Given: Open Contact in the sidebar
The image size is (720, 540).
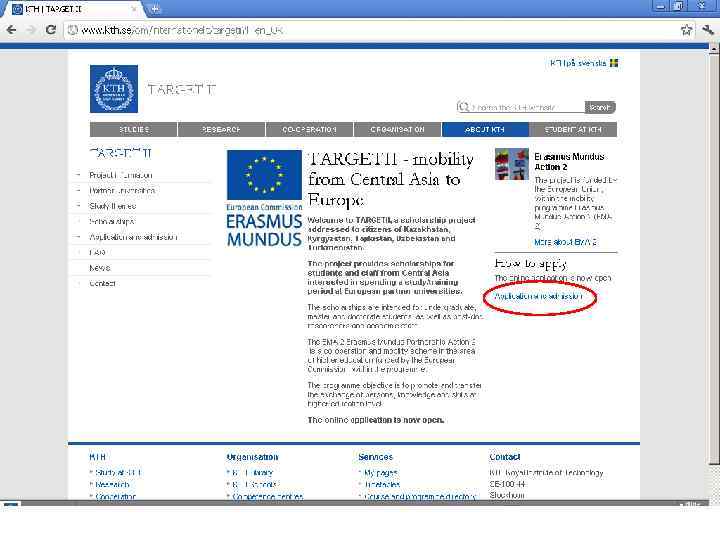Looking at the screenshot, I should click(x=102, y=283).
